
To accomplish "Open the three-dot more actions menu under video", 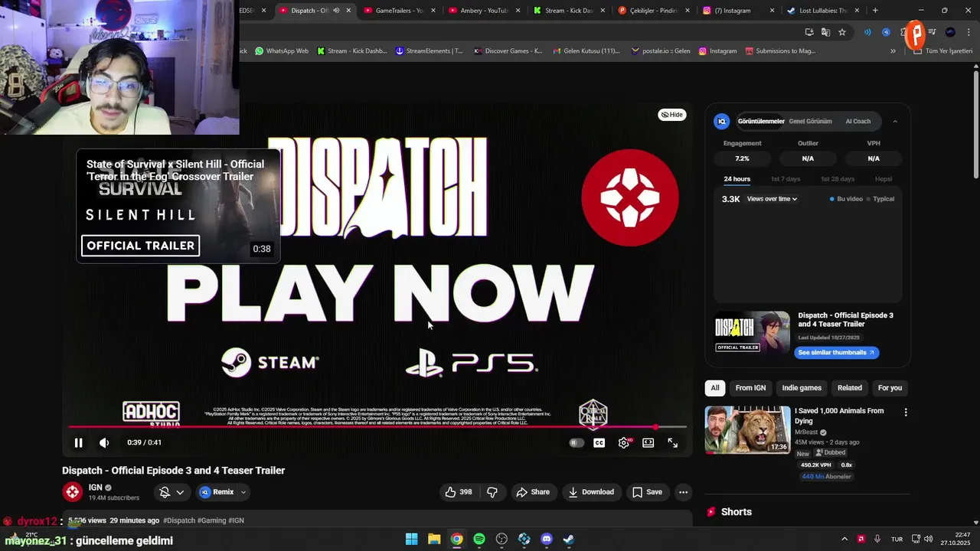I will [683, 492].
